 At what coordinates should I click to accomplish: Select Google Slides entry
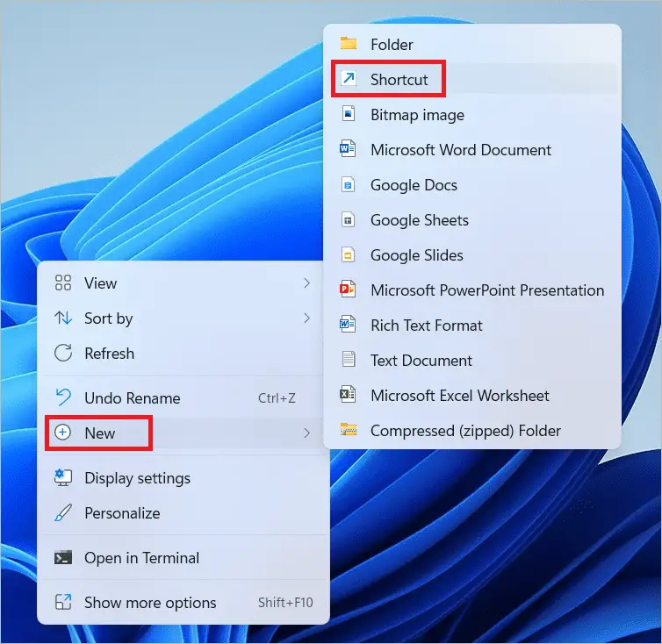pos(472,254)
